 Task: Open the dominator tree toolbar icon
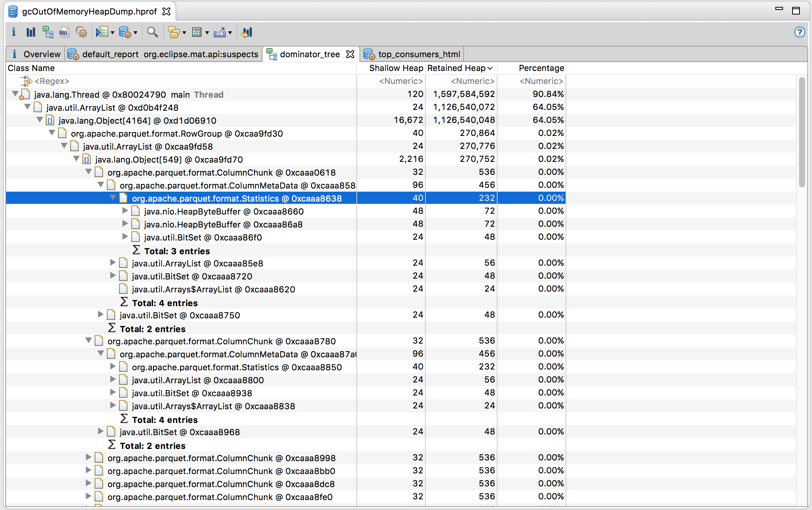coord(48,32)
